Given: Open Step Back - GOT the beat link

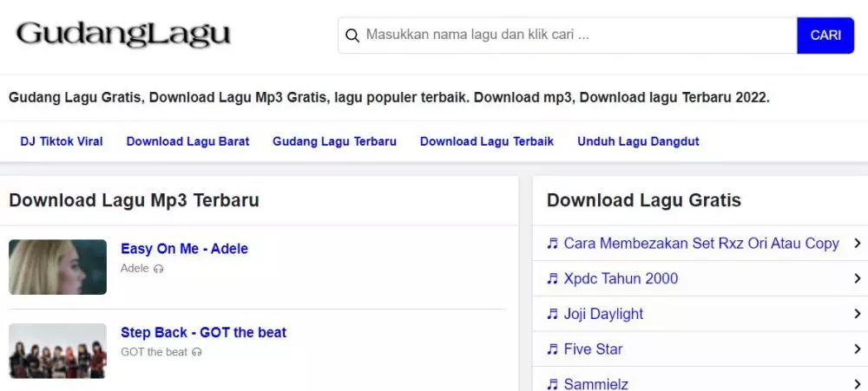Looking at the screenshot, I should [x=204, y=332].
